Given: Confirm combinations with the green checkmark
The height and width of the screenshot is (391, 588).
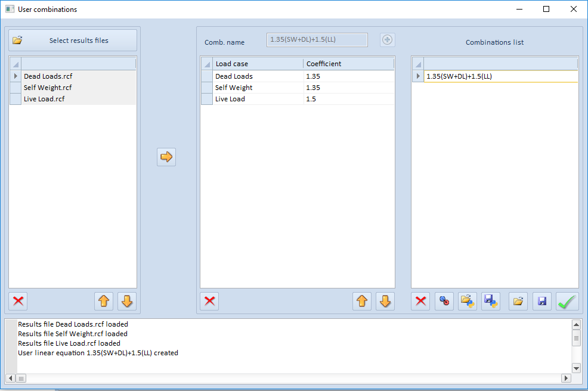Looking at the screenshot, I should coord(567,301).
